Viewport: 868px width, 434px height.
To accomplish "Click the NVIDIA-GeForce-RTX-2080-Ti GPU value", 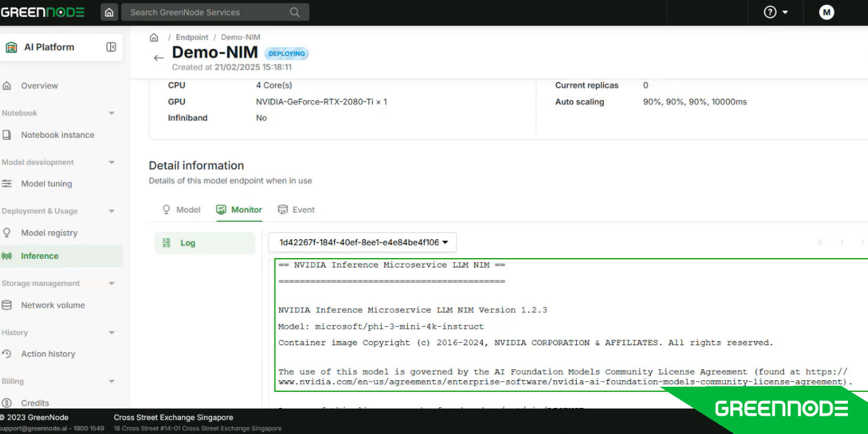I will click(322, 101).
